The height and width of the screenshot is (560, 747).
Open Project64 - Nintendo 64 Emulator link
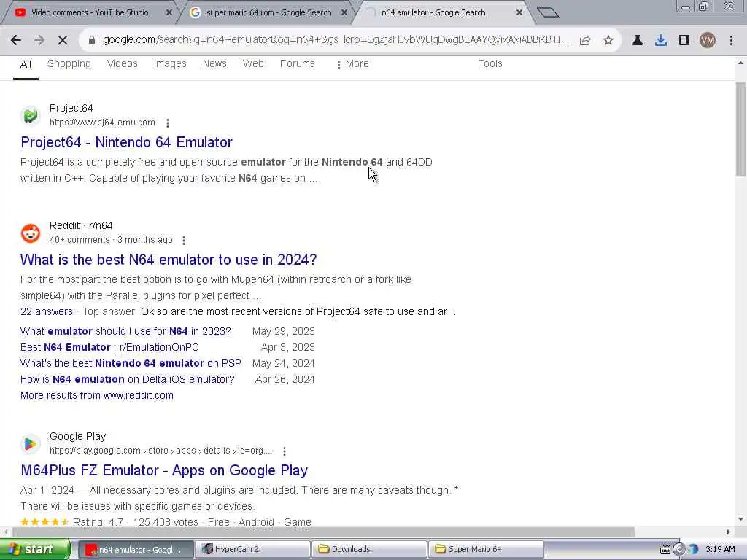coord(127,142)
